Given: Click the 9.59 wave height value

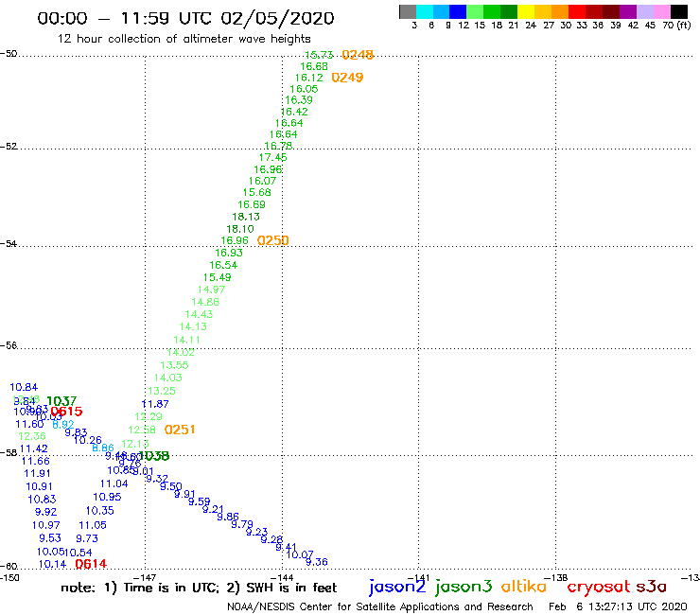Looking at the screenshot, I should 199,501.
